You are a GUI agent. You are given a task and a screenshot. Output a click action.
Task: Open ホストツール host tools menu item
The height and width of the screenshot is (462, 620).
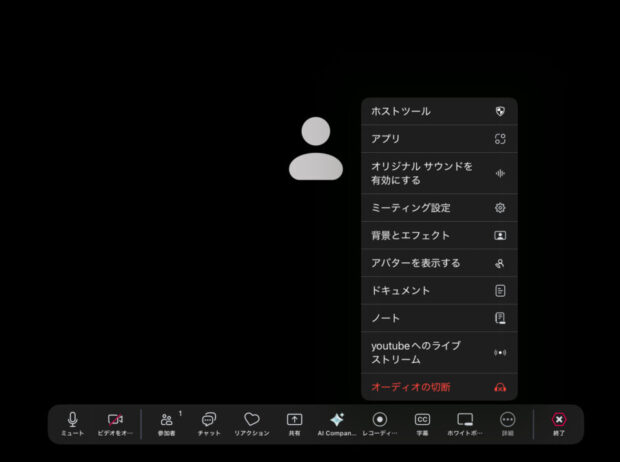pos(438,111)
